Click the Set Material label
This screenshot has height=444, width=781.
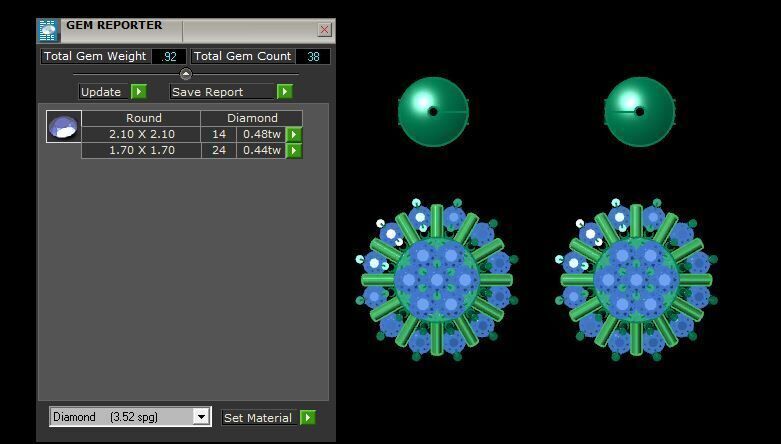point(258,418)
